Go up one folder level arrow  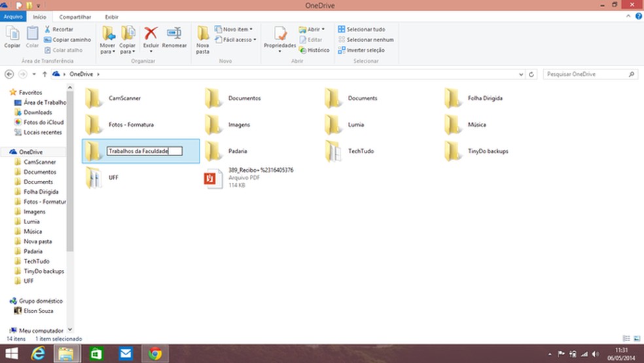click(x=45, y=75)
